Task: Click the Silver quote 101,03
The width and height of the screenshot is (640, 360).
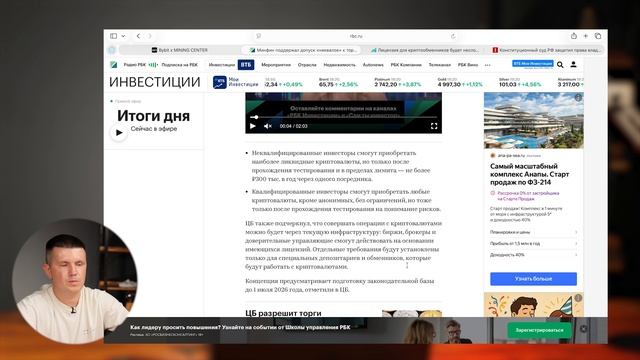Action: (x=520, y=82)
